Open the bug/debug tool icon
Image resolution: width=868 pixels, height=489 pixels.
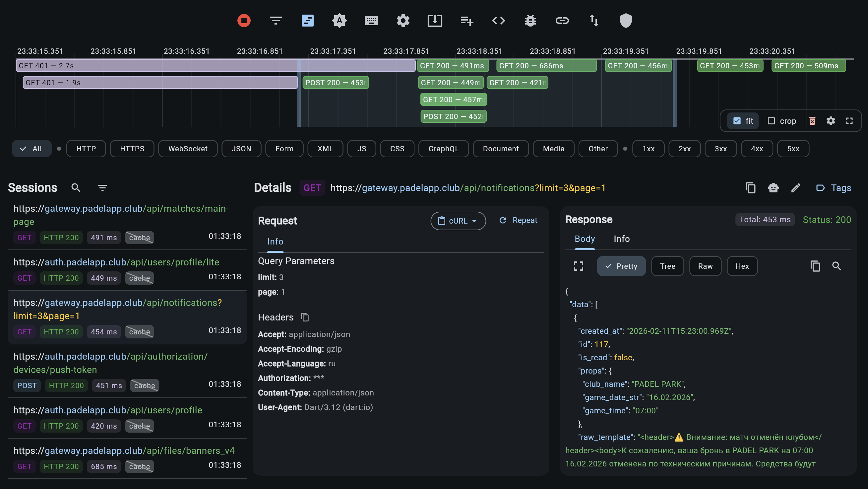[530, 21]
